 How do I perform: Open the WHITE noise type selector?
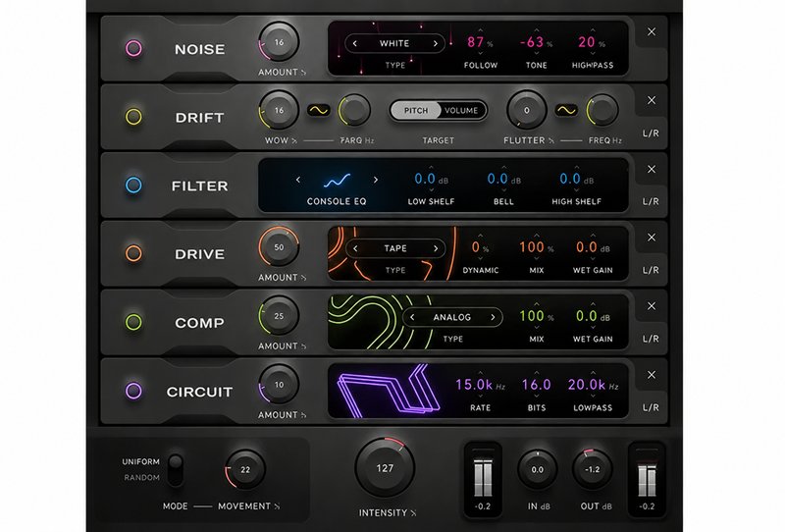tap(394, 43)
